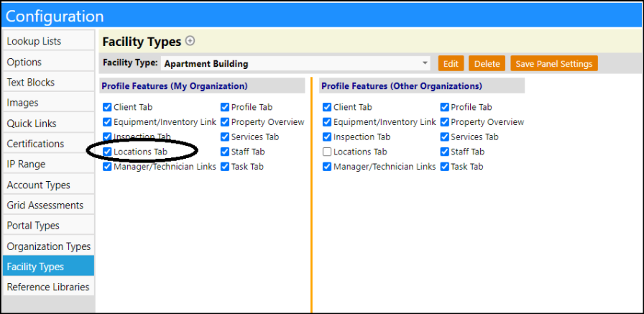This screenshot has height=314, width=644.
Task: Click the Edit button
Action: 451,64
